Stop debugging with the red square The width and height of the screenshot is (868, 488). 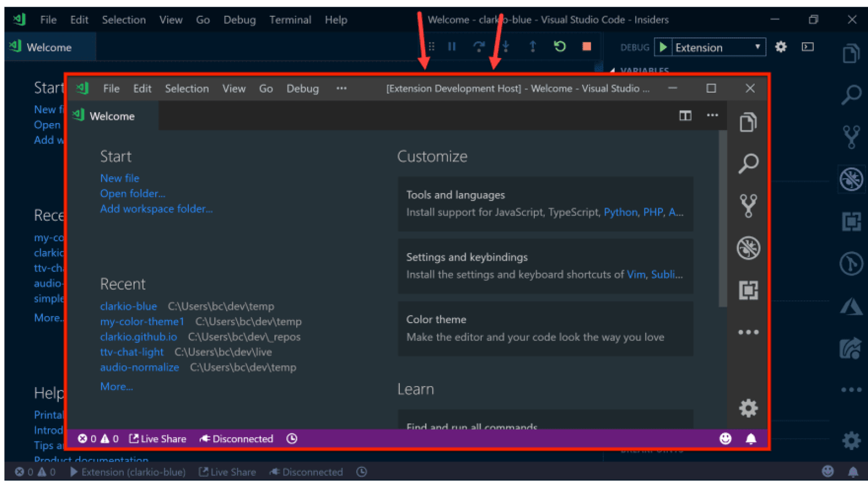tap(586, 47)
